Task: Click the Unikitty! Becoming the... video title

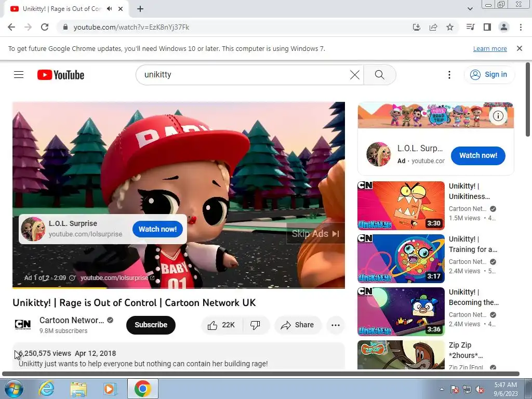Action: [x=473, y=297]
